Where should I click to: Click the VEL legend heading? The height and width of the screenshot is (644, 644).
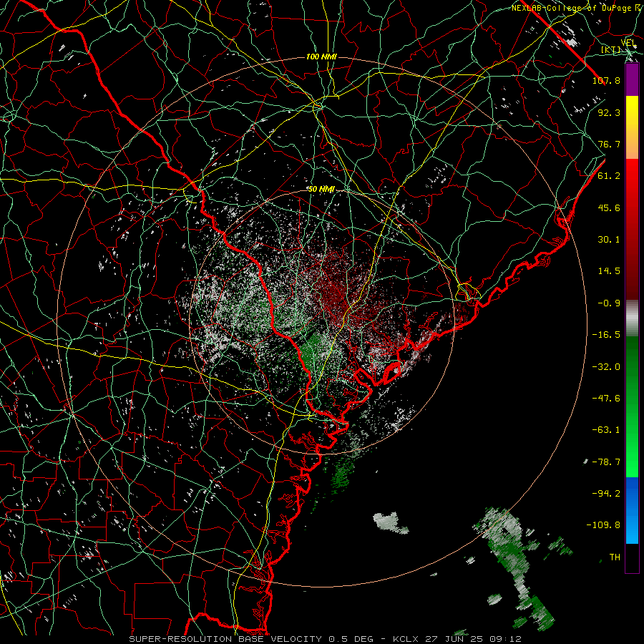click(628, 43)
